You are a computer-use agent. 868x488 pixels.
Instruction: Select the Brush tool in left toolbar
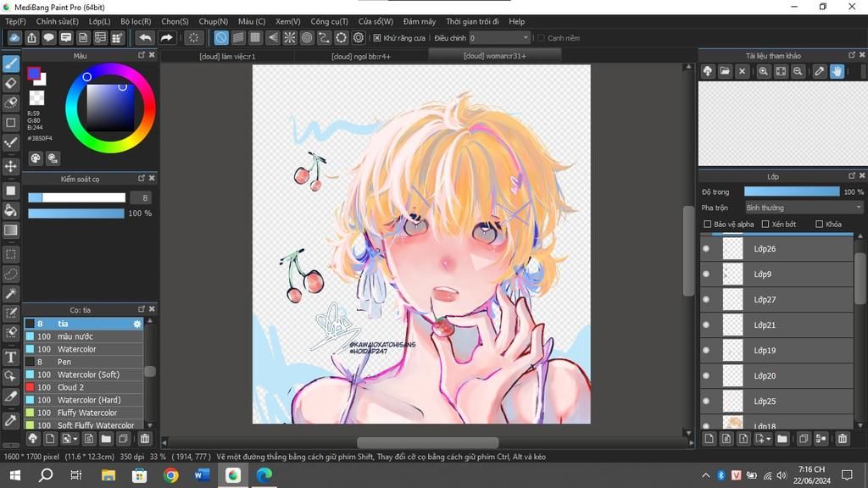tap(11, 64)
